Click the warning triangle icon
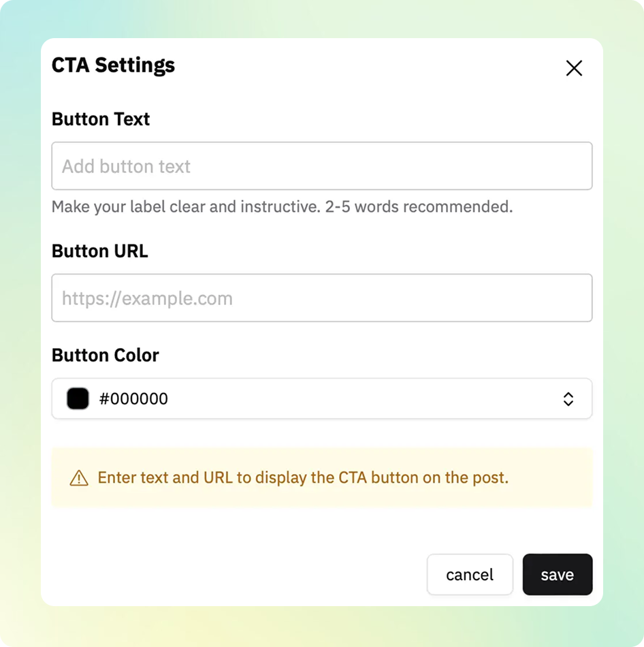 tap(79, 478)
